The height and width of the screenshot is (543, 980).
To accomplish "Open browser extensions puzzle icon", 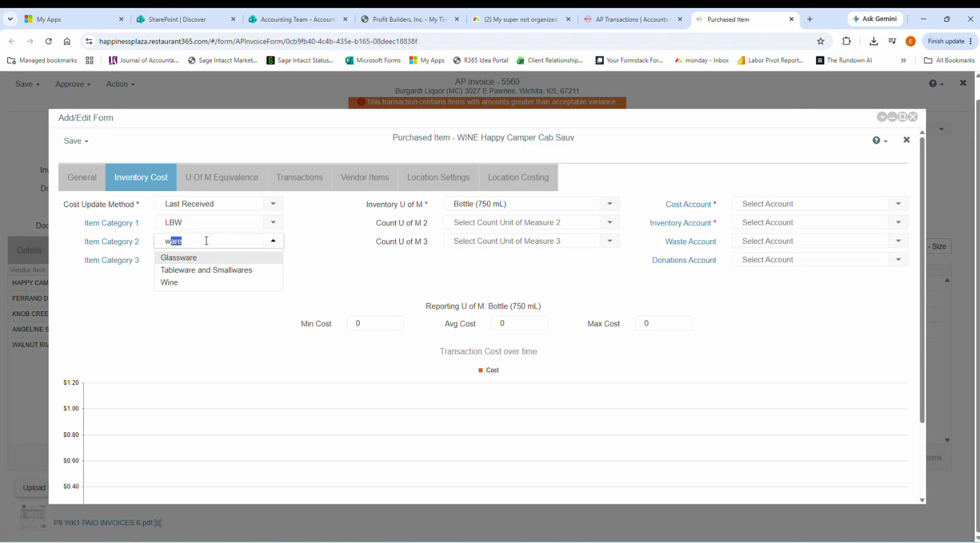I will [x=846, y=41].
